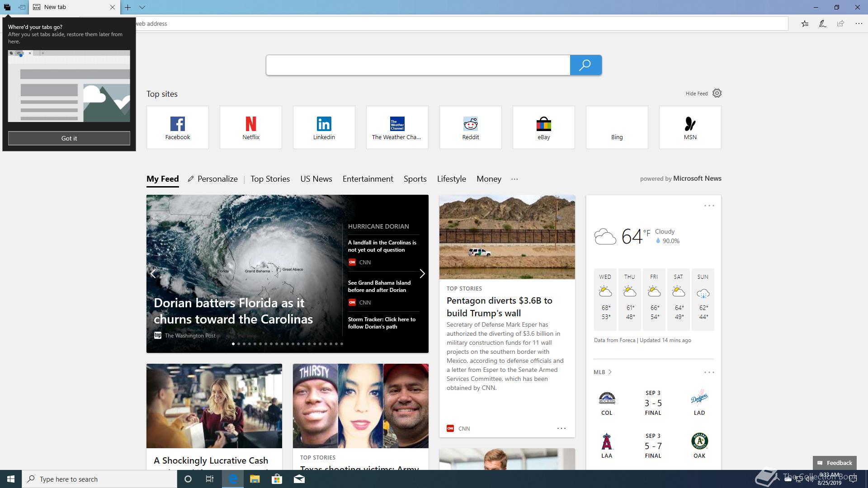The width and height of the screenshot is (868, 488).
Task: Open the Linkedin top site tile
Action: tap(324, 127)
